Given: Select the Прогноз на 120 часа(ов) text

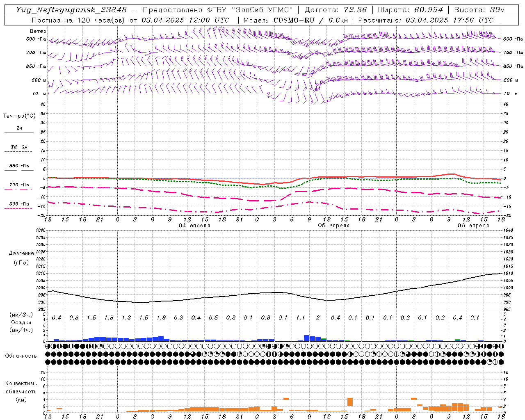Looking at the screenshot, I should (x=78, y=20).
